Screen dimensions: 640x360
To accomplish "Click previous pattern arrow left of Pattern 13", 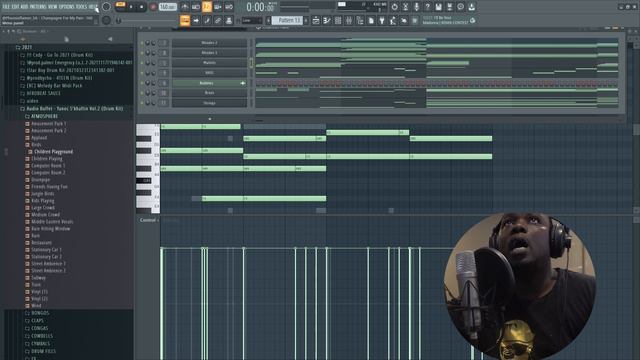I will [x=269, y=20].
